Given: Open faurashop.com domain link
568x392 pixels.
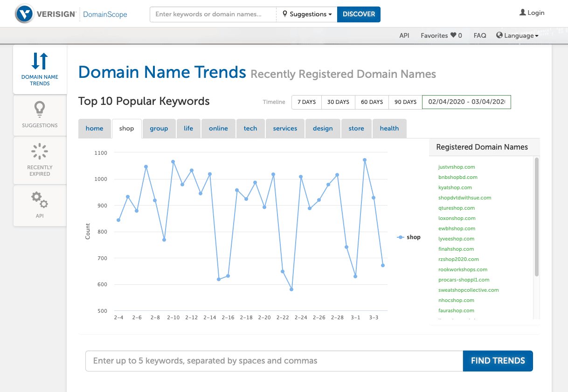Looking at the screenshot, I should click(456, 310).
